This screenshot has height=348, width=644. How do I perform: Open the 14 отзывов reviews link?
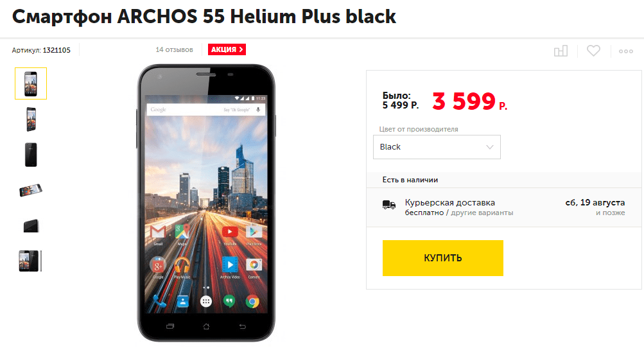click(x=174, y=49)
